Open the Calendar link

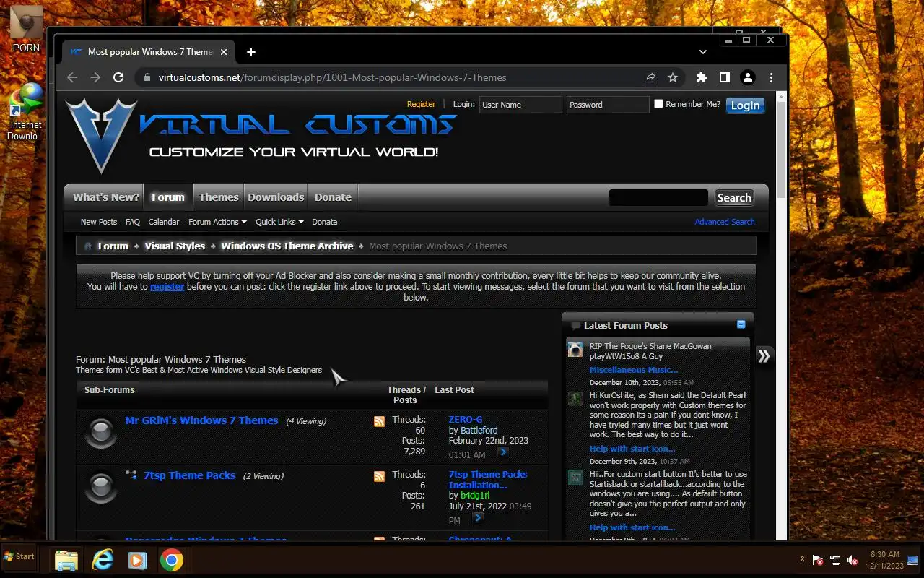coord(164,222)
